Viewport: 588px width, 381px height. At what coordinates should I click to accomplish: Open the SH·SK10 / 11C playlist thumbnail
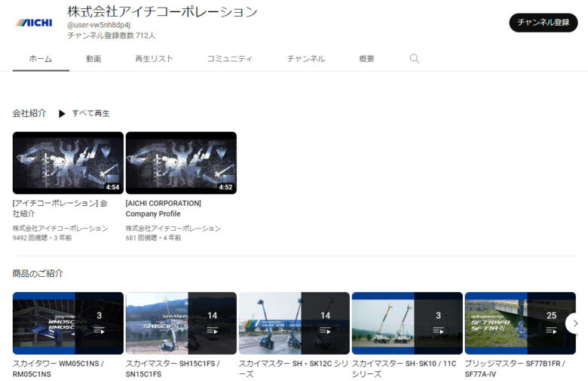click(407, 323)
